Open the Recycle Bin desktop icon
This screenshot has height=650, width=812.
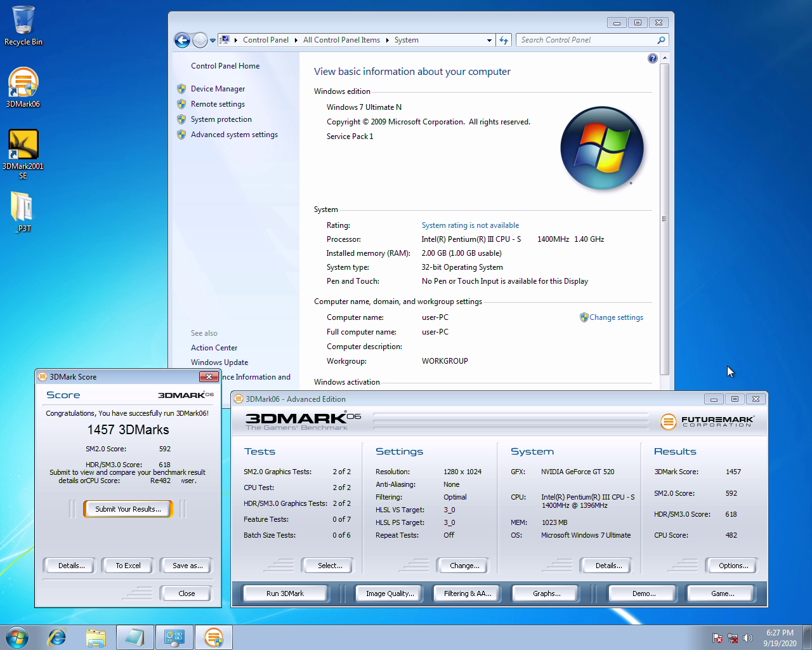point(23,25)
